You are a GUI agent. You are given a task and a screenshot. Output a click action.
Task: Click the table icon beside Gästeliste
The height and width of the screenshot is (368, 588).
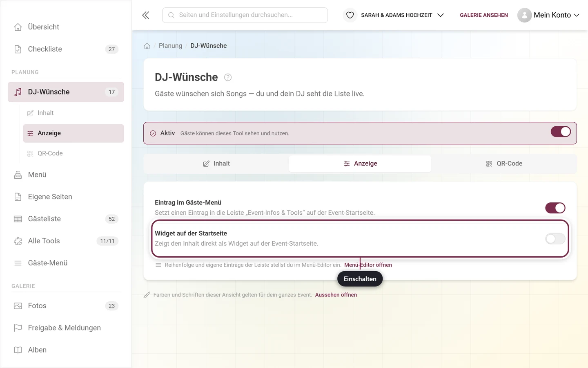click(x=18, y=219)
